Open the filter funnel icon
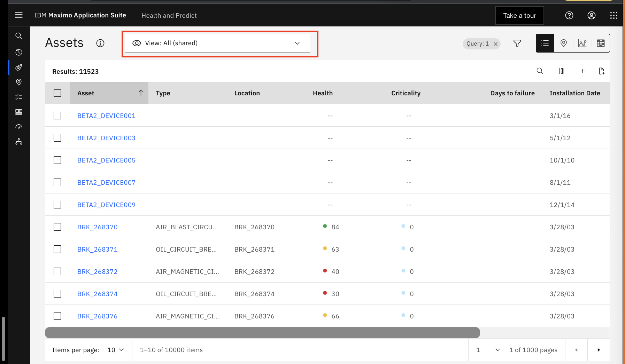Viewport: 625px width, 364px height. (x=517, y=43)
